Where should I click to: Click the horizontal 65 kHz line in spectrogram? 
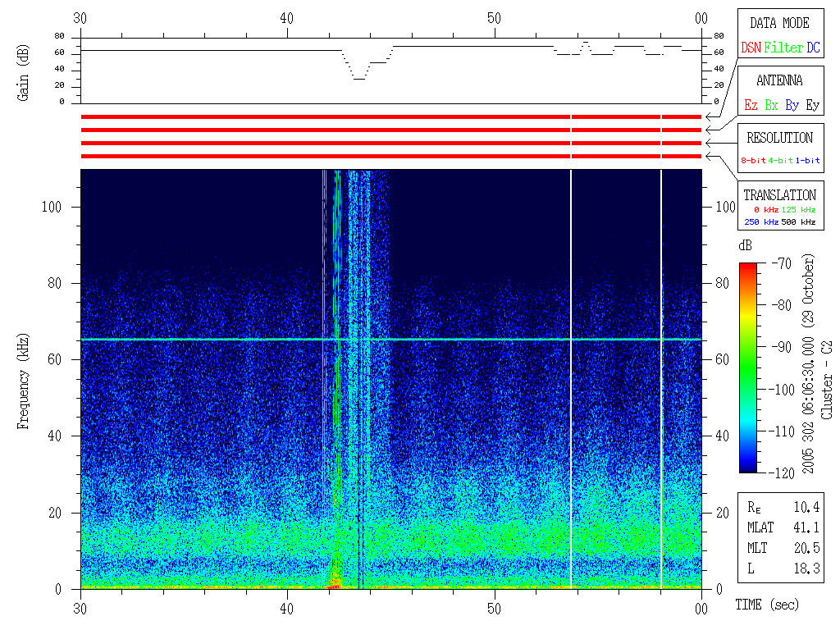coord(205,340)
